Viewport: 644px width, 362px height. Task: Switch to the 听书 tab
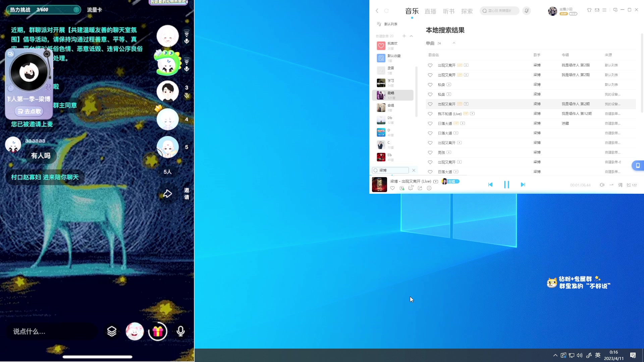(448, 11)
